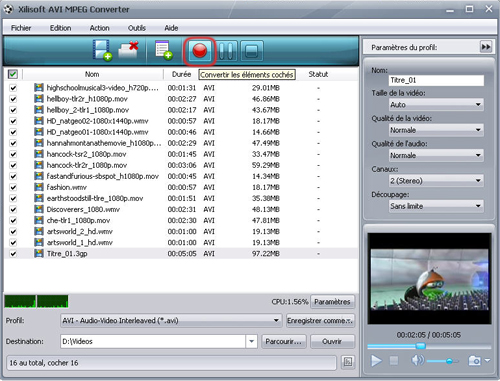
Task: Uncheck hannahmontanathemovie_h1080p row
Action: [x=13, y=143]
